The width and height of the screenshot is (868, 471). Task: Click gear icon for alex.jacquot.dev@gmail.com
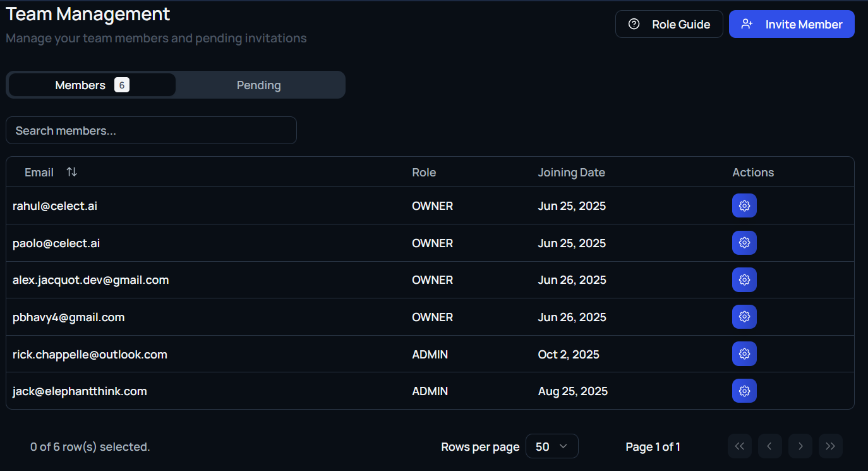[744, 280]
